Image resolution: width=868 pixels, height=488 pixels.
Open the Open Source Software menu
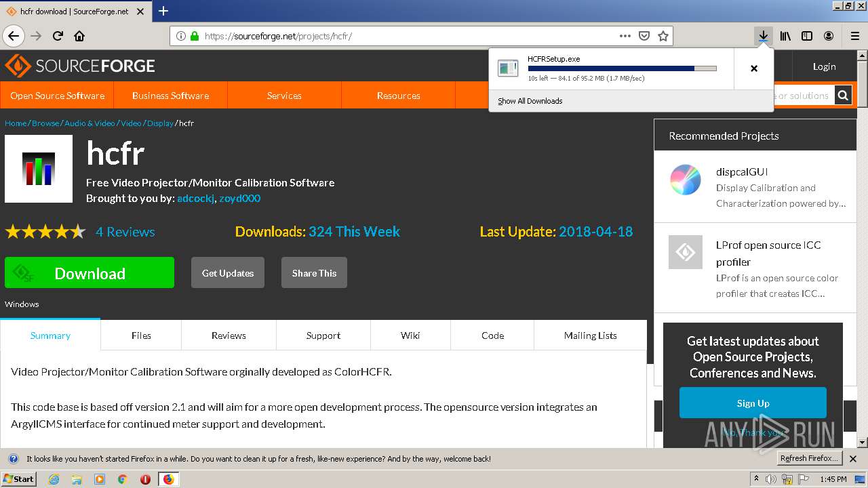tap(57, 96)
